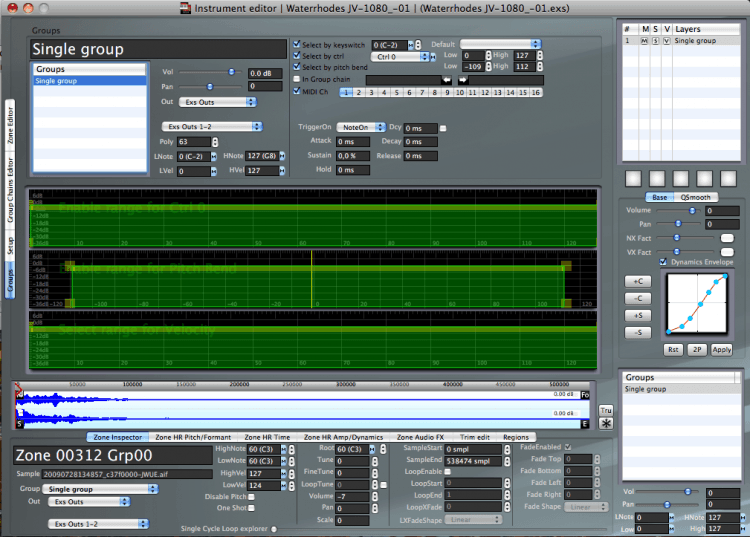Screen dimensions: 750x537
Task: Click the E end marker in waveform
Action: (x=585, y=424)
